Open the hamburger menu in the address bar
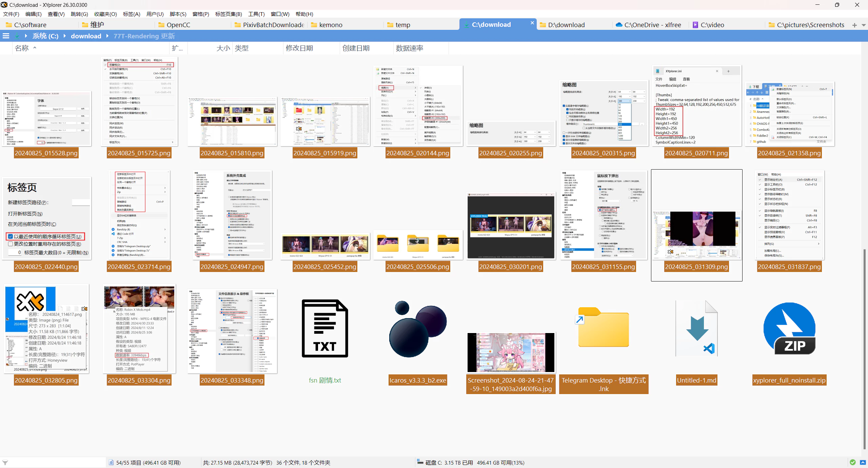This screenshot has width=868, height=468. point(6,36)
